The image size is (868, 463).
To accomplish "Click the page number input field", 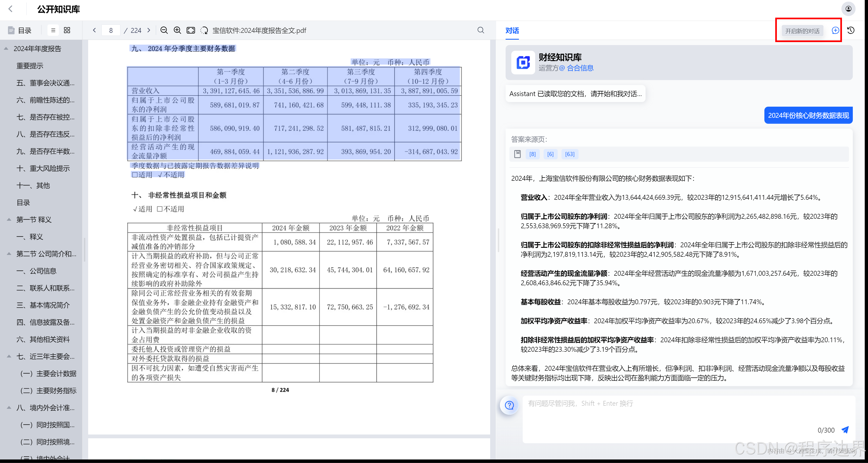I will point(111,30).
